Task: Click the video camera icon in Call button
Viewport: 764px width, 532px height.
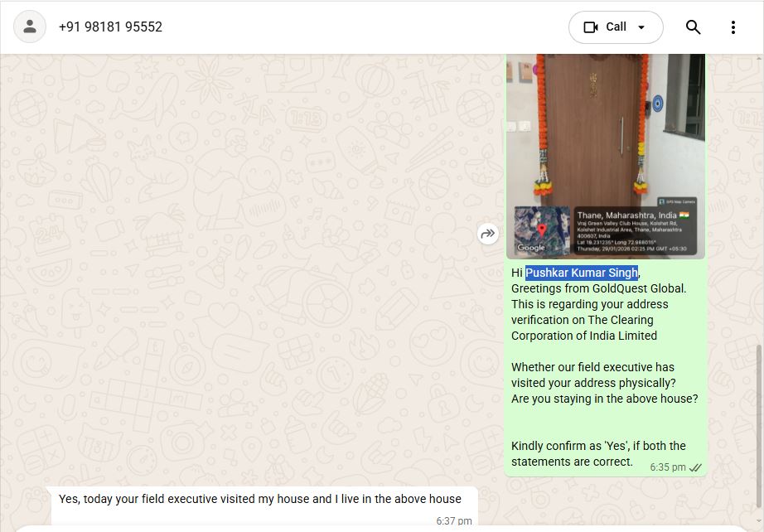Action: click(591, 27)
